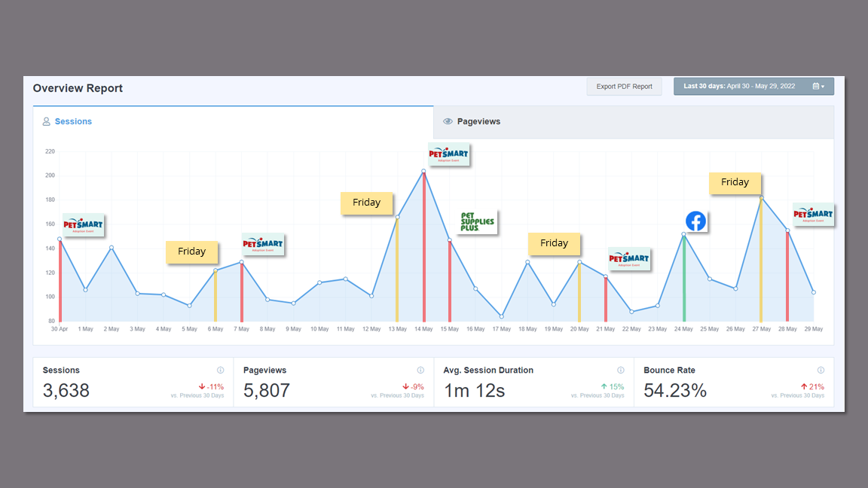Click PetSmart logo above 30 Apr point
This screenshot has width=868, height=488.
[83, 225]
